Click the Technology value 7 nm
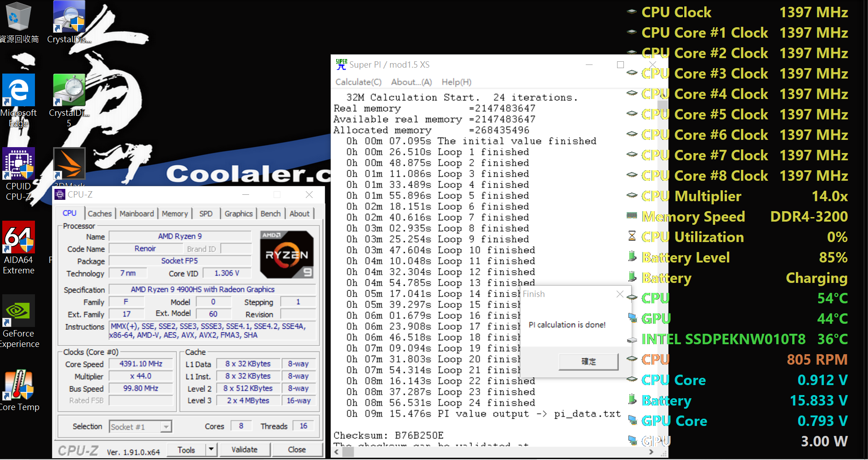 pos(128,273)
